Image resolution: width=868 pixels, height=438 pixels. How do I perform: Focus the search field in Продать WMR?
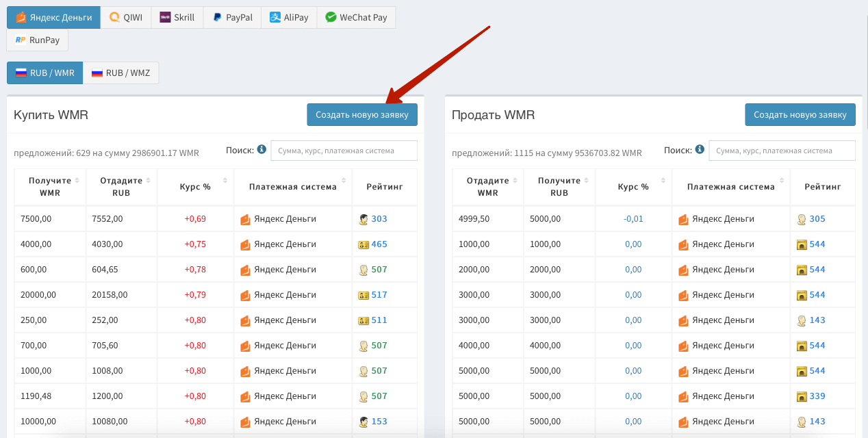pos(782,151)
